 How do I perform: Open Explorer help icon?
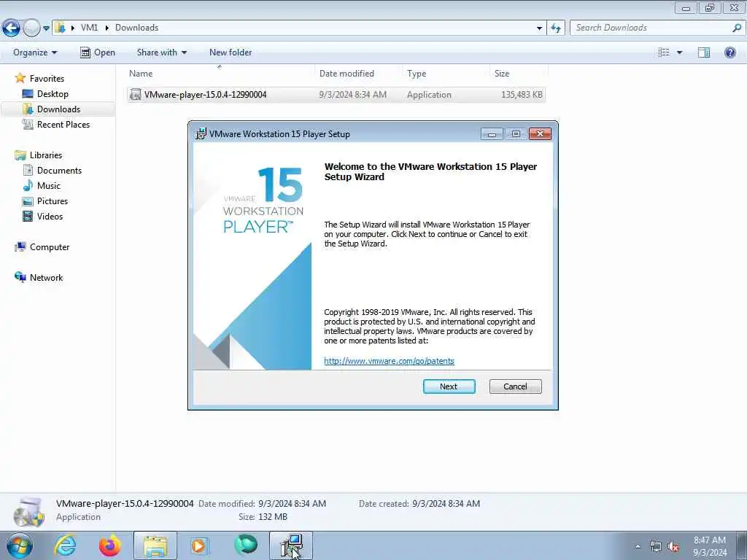tap(729, 52)
